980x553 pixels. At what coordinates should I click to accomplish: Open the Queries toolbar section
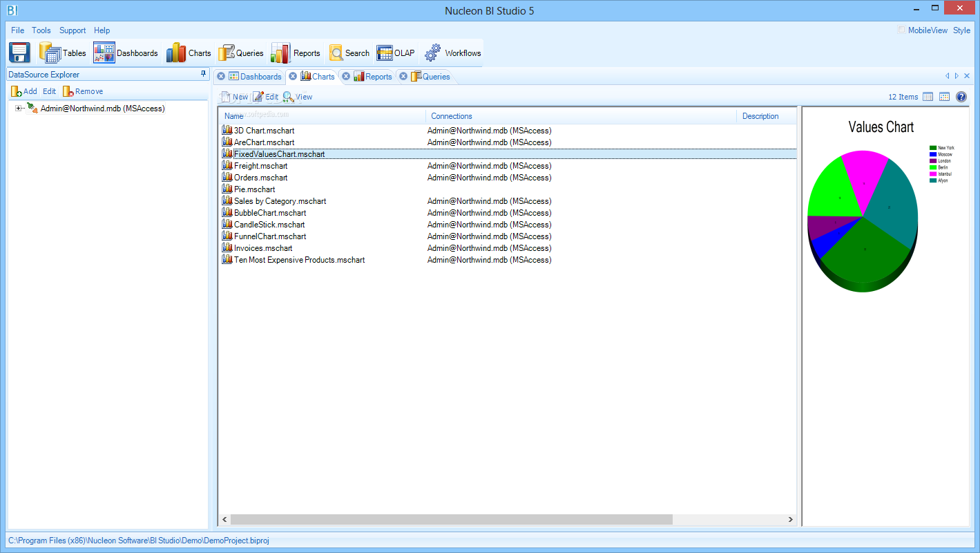[240, 53]
